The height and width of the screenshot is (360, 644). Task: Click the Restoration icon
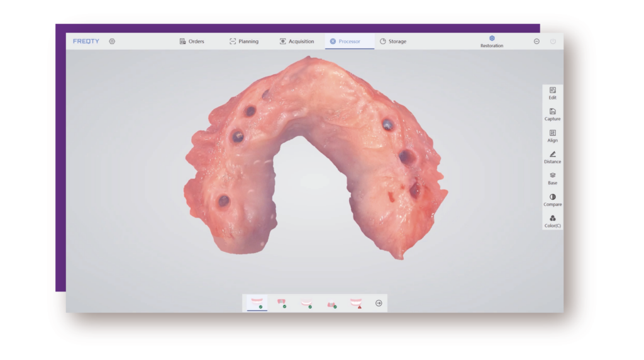(492, 42)
